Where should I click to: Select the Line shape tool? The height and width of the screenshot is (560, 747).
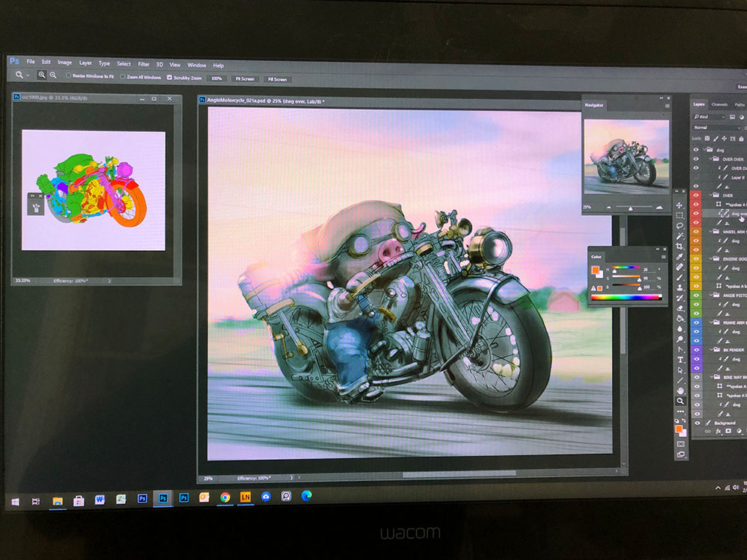pos(681,380)
